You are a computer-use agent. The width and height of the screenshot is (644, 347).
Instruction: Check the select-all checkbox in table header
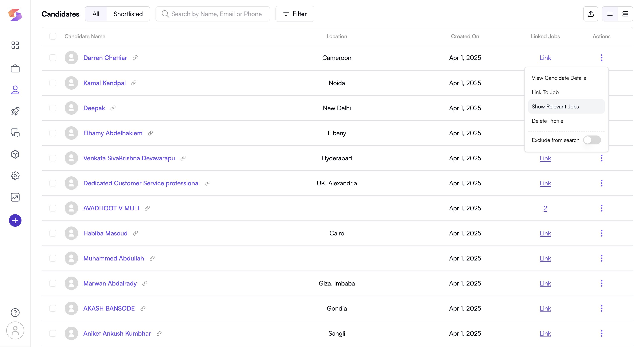[x=53, y=36]
